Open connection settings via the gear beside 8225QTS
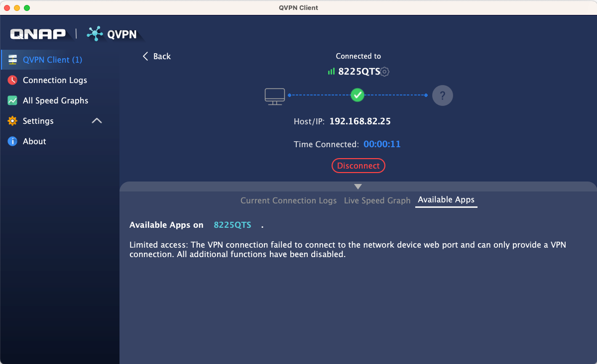 (x=384, y=72)
